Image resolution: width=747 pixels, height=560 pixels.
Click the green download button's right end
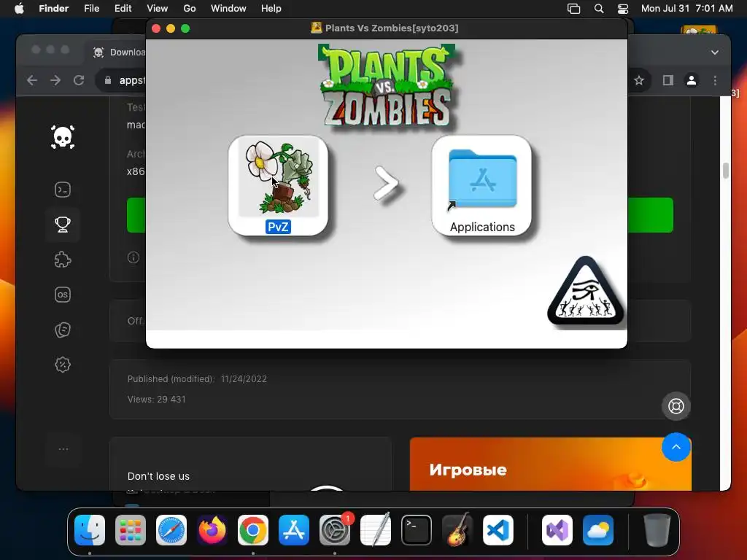pos(650,215)
